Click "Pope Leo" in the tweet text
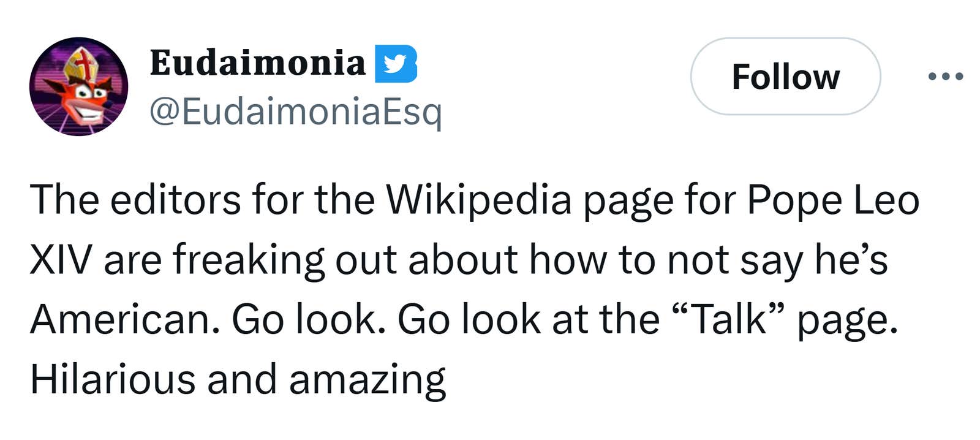The width and height of the screenshot is (980, 440). (833, 200)
